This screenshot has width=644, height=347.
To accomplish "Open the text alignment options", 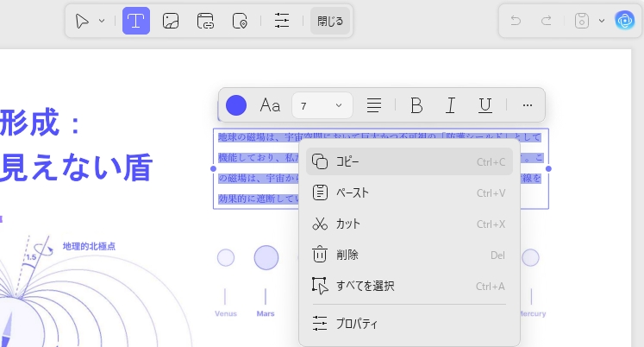I will (374, 105).
